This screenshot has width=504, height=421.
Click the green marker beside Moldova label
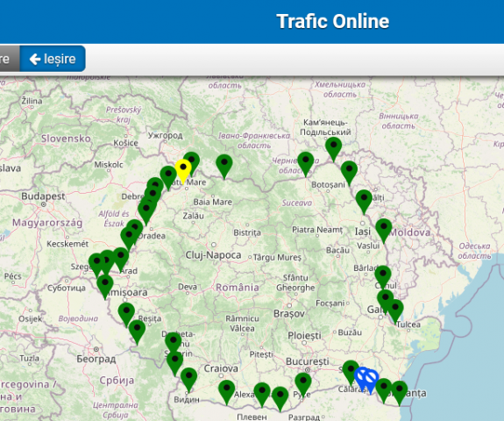pos(384,232)
